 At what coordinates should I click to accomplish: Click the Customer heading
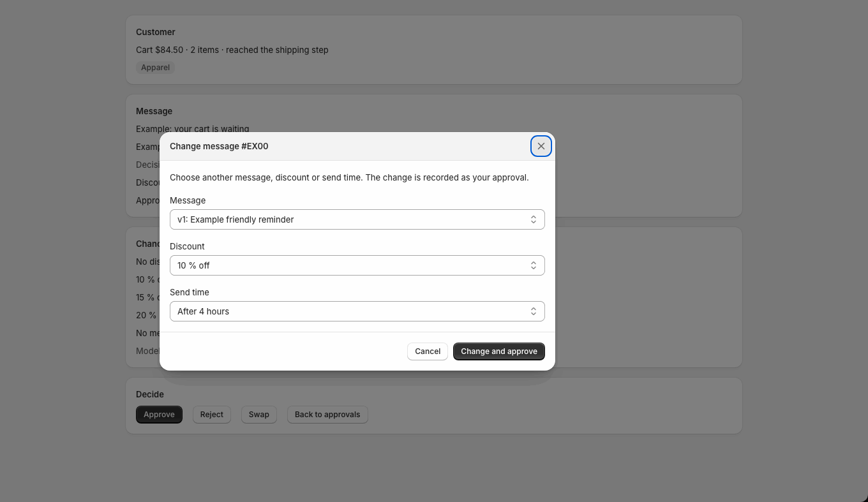156,32
